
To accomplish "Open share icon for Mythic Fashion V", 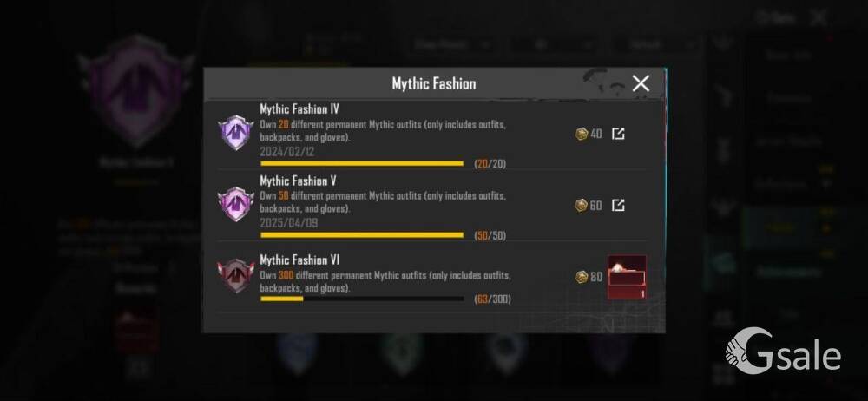I will [618, 206].
